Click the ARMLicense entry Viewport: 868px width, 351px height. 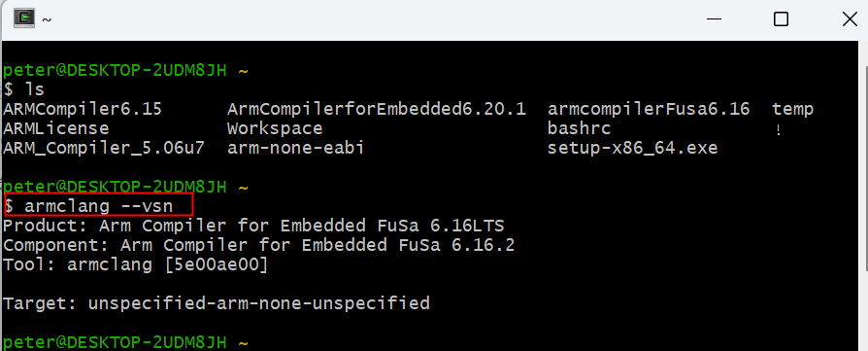click(x=56, y=128)
